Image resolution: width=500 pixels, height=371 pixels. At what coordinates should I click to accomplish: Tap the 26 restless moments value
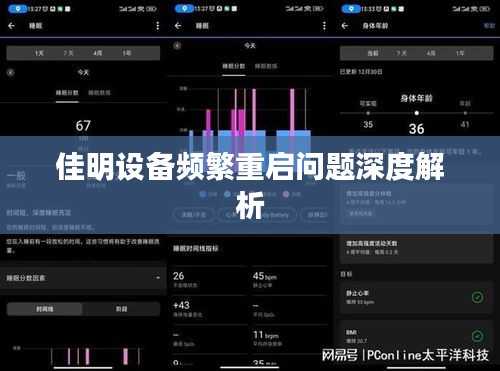[x=178, y=276]
